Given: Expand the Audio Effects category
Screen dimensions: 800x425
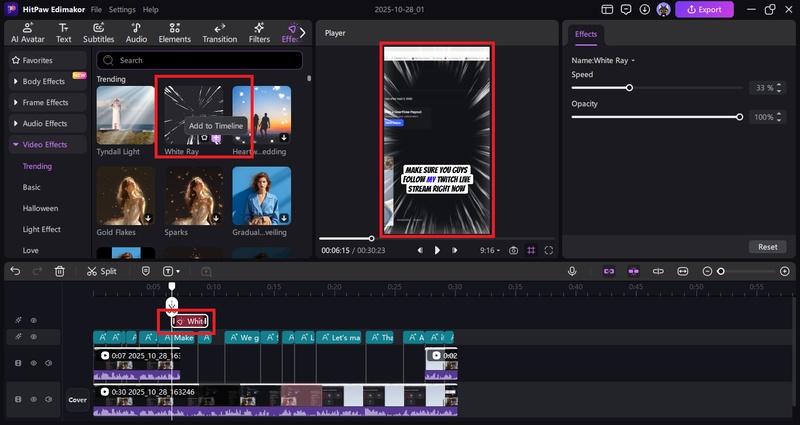Looking at the screenshot, I should 47,123.
